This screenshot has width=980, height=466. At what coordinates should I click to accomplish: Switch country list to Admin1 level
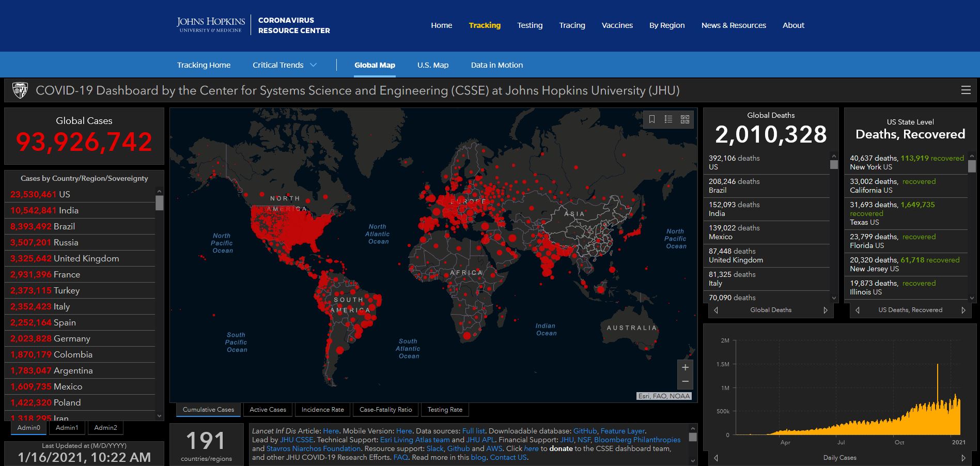click(x=67, y=428)
